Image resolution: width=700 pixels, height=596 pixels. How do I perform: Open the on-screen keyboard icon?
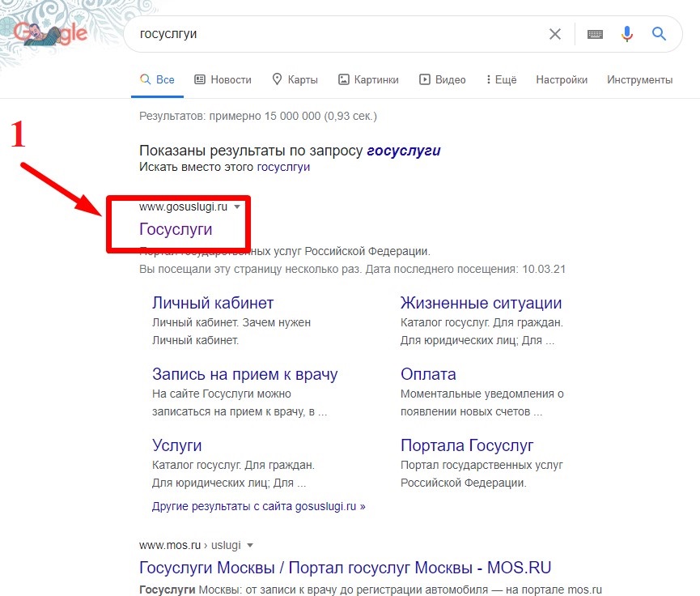click(595, 34)
